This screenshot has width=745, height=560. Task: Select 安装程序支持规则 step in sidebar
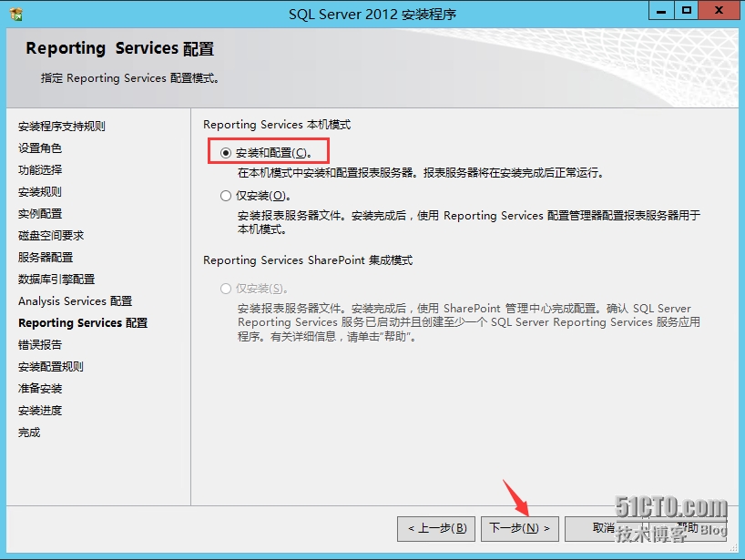pyautogui.click(x=62, y=127)
